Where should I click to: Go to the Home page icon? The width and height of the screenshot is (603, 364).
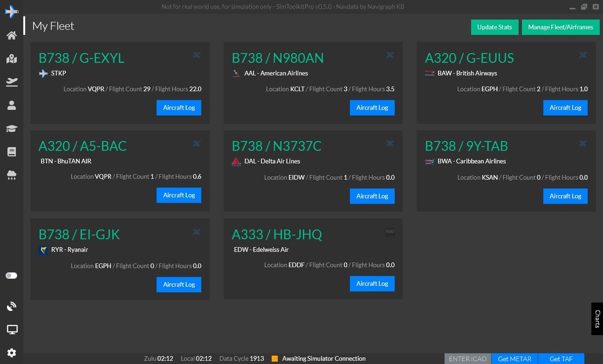point(12,35)
